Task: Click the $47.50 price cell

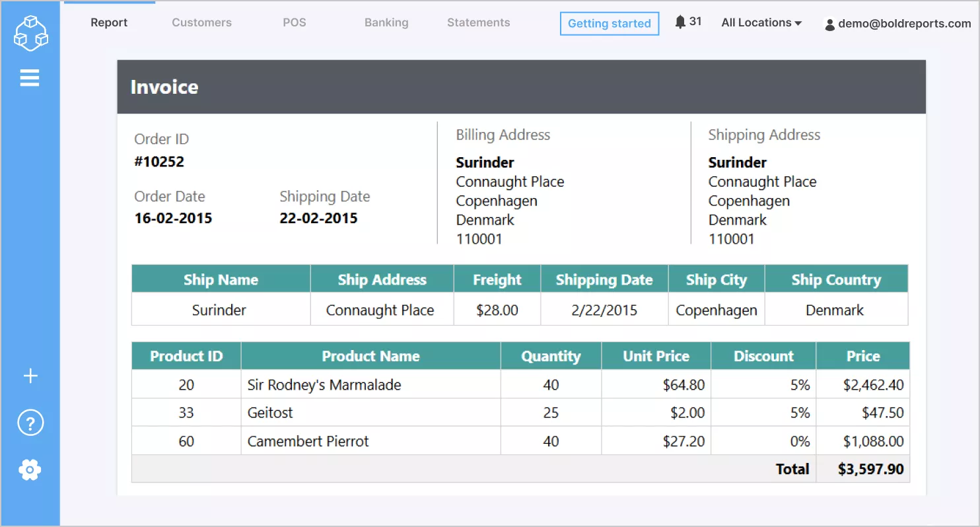Action: (x=863, y=413)
